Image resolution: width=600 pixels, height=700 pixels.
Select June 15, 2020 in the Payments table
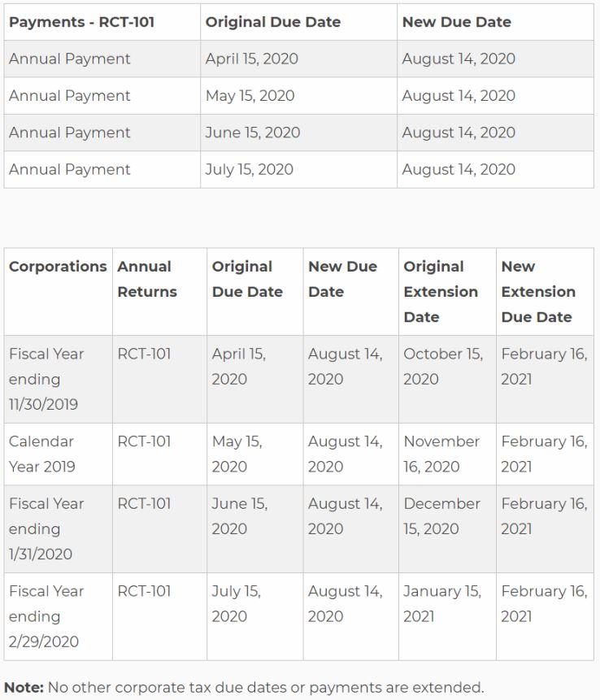point(253,133)
